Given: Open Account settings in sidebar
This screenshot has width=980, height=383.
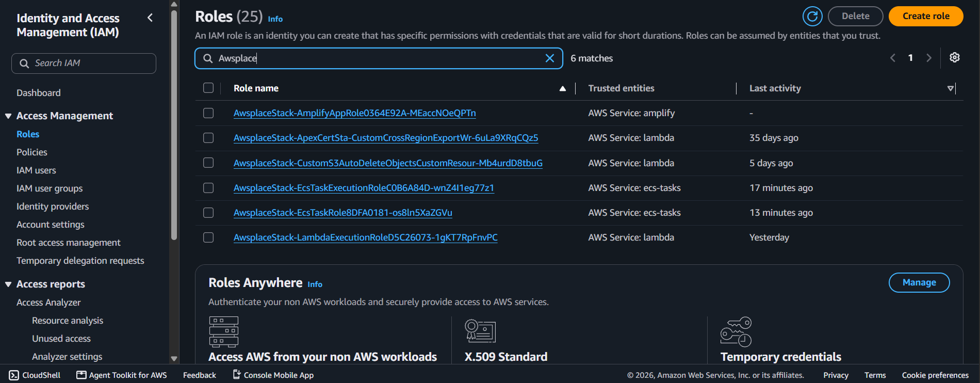Looking at the screenshot, I should pyautogui.click(x=51, y=225).
